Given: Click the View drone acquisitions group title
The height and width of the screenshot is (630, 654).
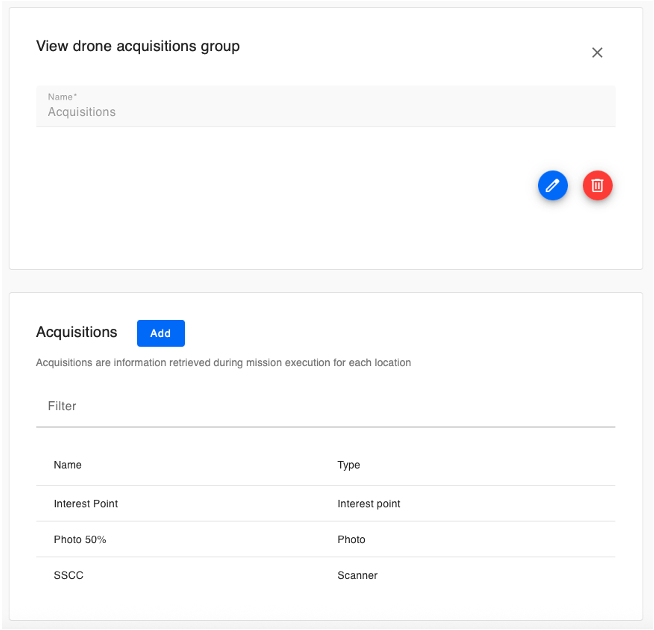Looking at the screenshot, I should [138, 46].
